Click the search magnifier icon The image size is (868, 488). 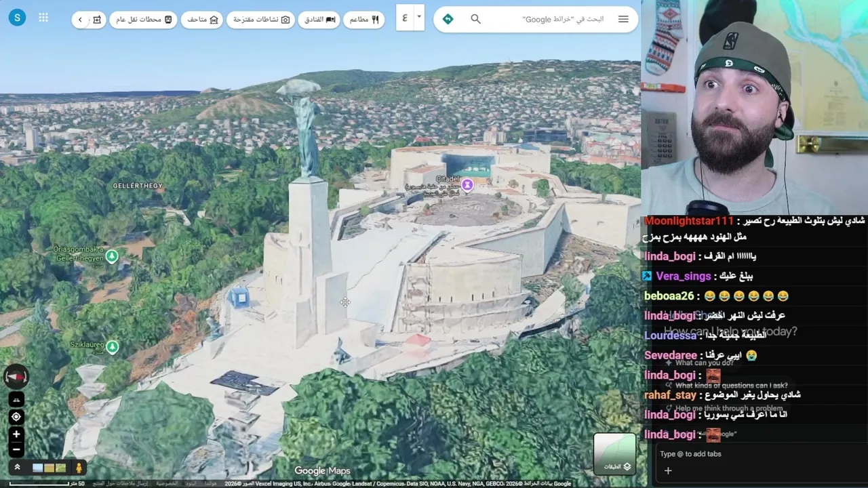point(476,19)
